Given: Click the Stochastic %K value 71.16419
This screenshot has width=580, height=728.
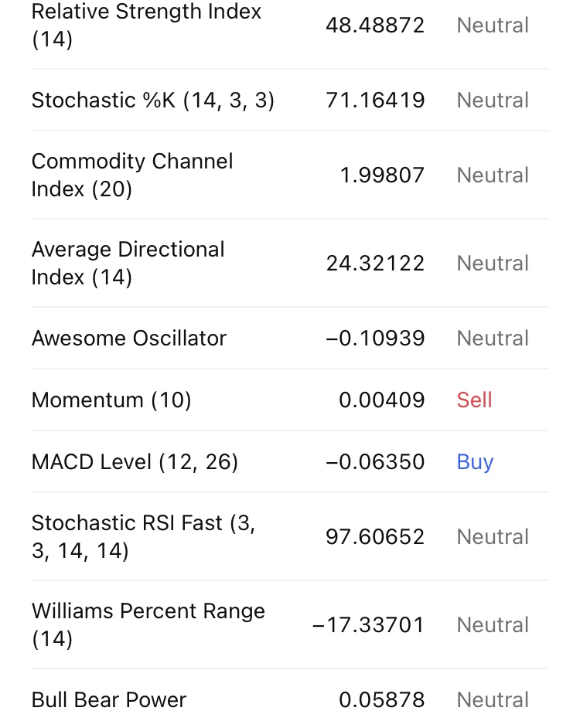Looking at the screenshot, I should point(375,100).
